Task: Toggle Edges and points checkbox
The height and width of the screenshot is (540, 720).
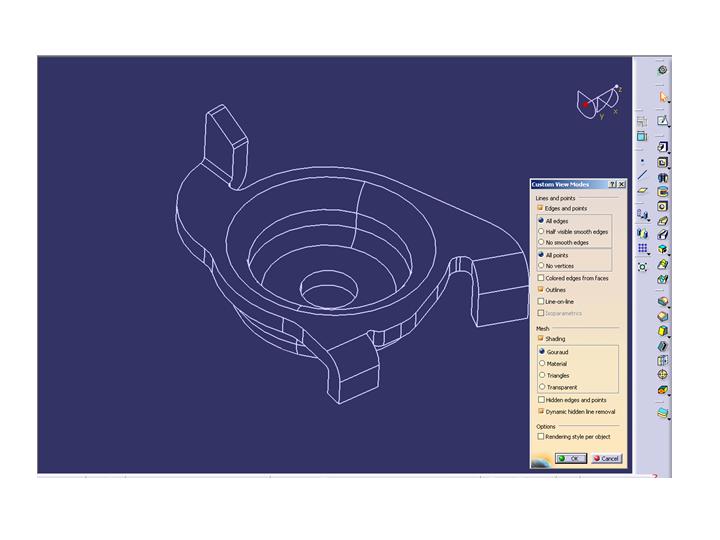Action: click(540, 208)
